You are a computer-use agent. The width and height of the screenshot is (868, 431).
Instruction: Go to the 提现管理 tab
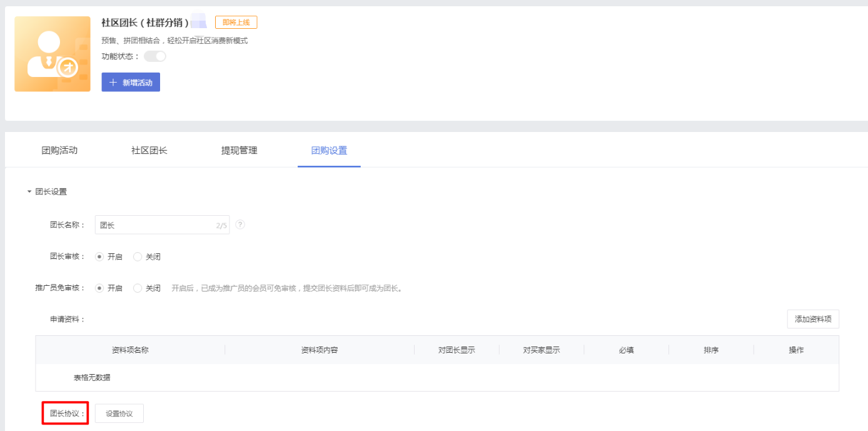click(239, 150)
